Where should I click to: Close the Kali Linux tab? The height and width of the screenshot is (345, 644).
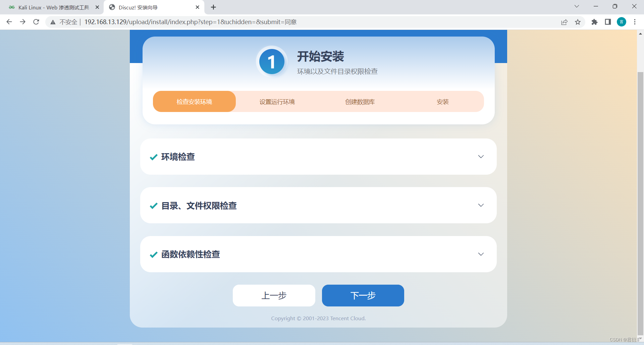[x=97, y=7]
